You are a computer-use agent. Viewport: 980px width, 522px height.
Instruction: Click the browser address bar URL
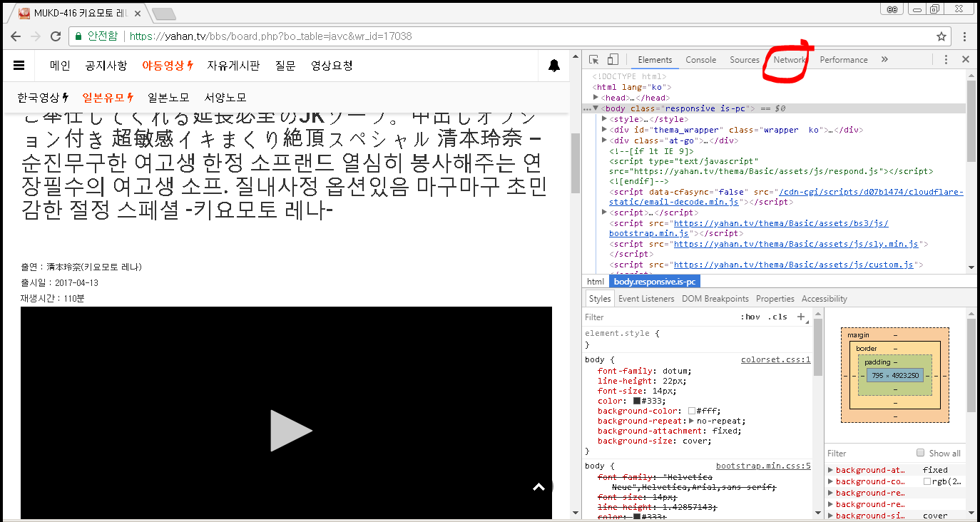coord(271,36)
